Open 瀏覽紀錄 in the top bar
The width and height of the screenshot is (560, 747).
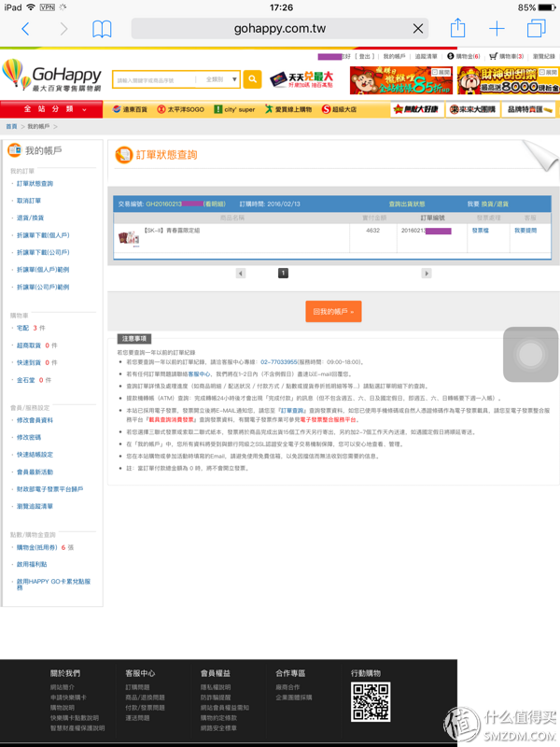(543, 56)
